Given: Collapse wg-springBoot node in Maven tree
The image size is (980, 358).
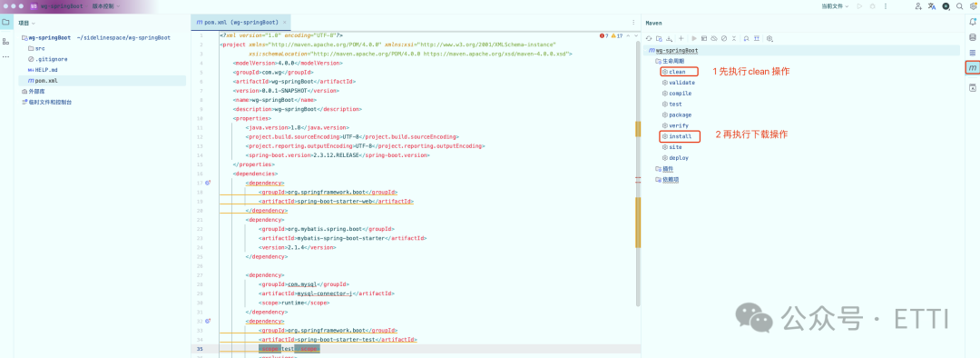Looking at the screenshot, I should (x=673, y=50).
